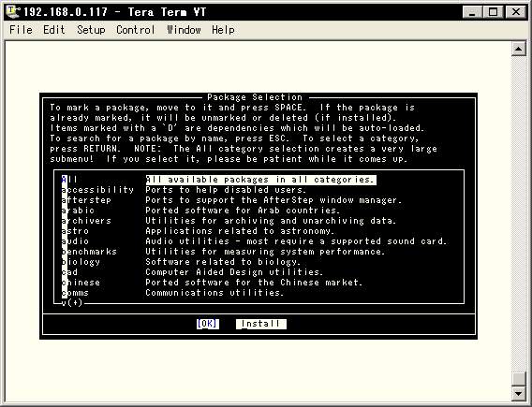Close the Tera Term window
The width and height of the screenshot is (532, 407).
pos(516,12)
